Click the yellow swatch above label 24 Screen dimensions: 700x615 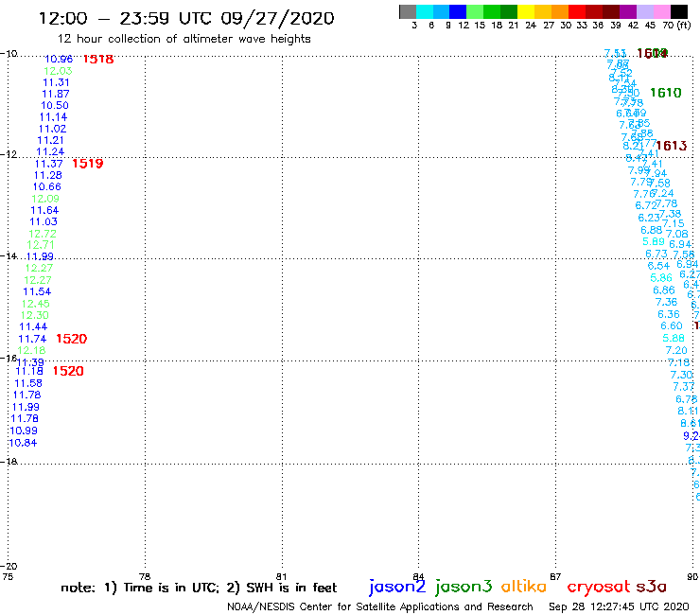point(526,11)
